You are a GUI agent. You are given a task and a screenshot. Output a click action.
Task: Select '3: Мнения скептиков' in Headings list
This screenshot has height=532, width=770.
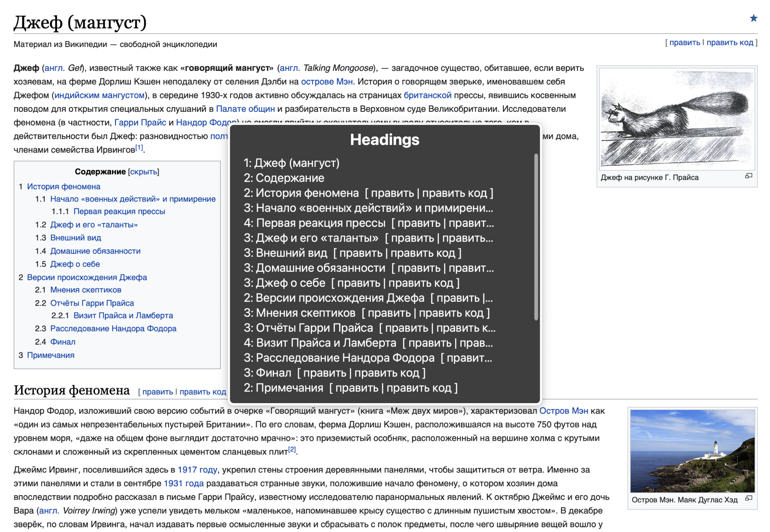[367, 313]
